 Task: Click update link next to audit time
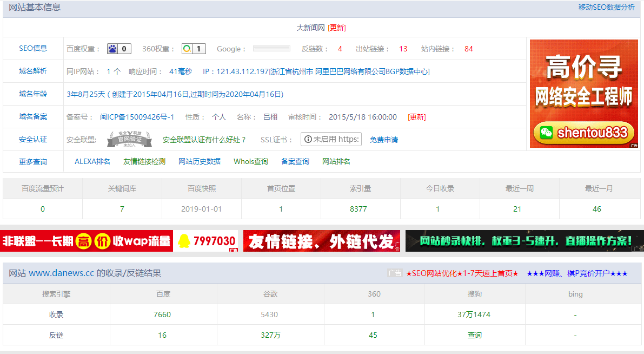coord(417,117)
